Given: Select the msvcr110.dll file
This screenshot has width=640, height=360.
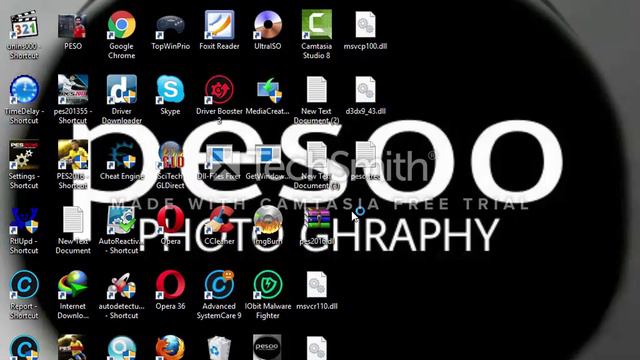Looking at the screenshot, I should 317,285.
